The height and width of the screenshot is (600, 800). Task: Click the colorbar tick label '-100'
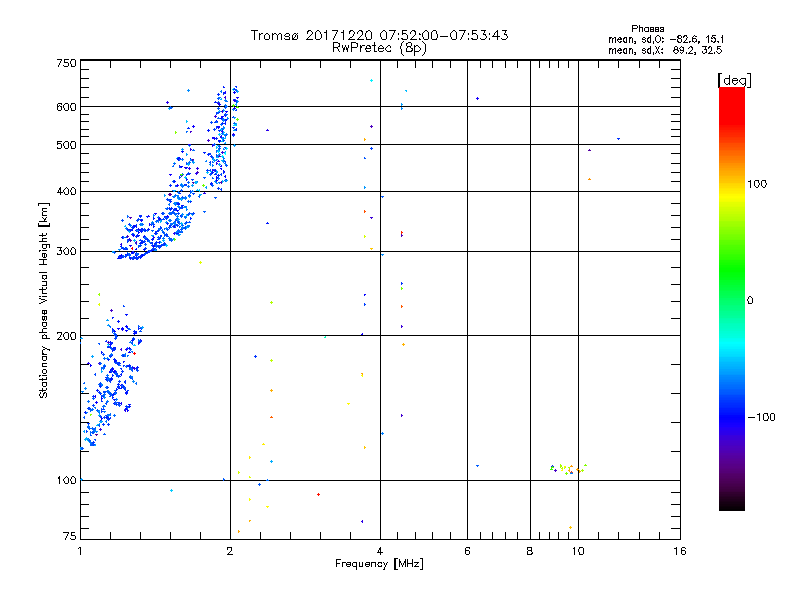point(761,417)
